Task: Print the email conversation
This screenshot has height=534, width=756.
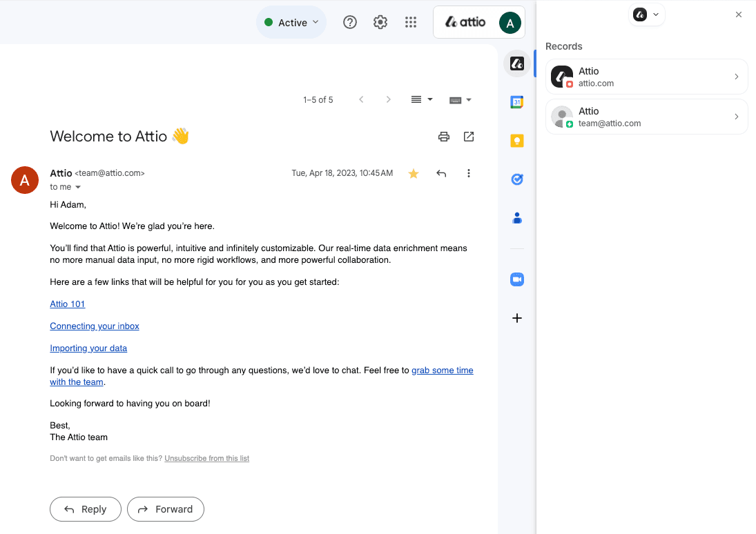Action: tap(443, 137)
